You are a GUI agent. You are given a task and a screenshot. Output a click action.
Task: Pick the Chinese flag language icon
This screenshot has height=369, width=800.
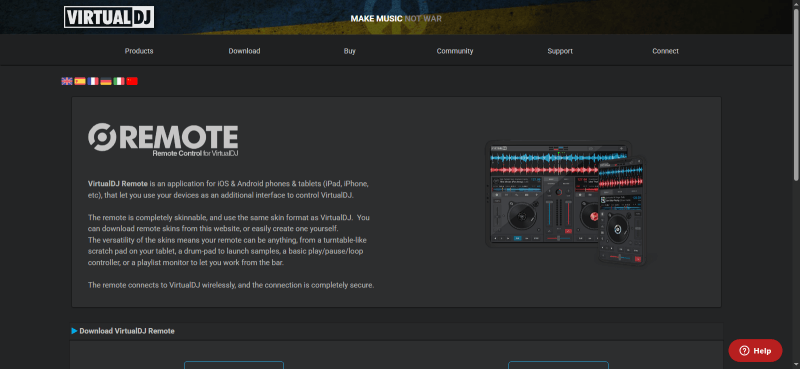132,81
